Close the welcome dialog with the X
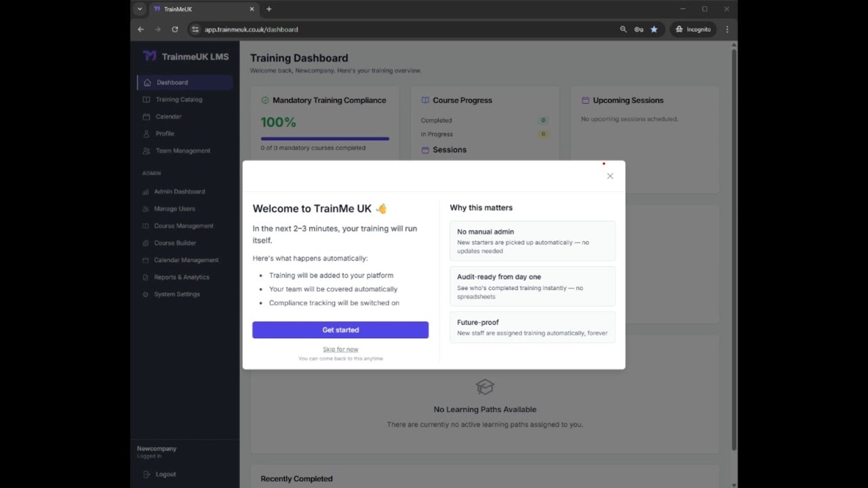868x488 pixels. (x=610, y=176)
